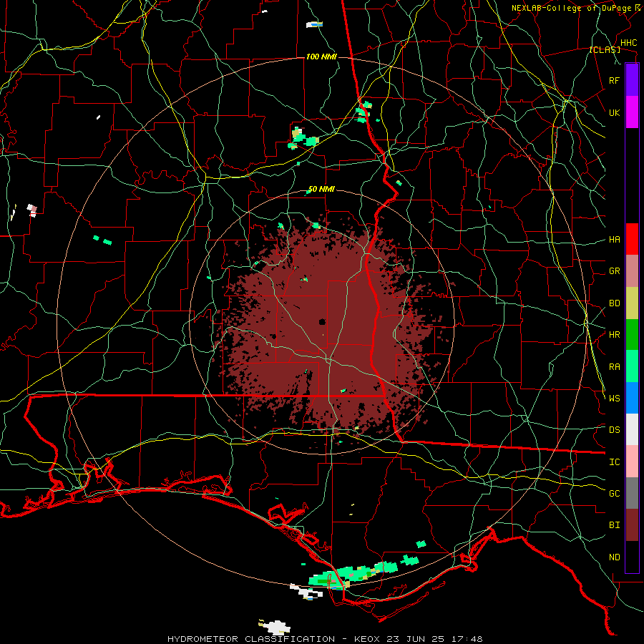
Task: Click the GR legend color swatch
Action: pos(632,271)
